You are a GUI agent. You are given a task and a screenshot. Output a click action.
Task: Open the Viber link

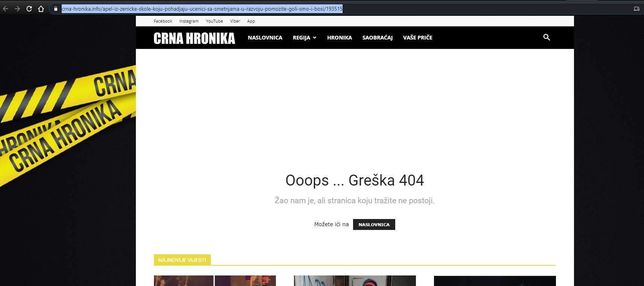pos(235,21)
